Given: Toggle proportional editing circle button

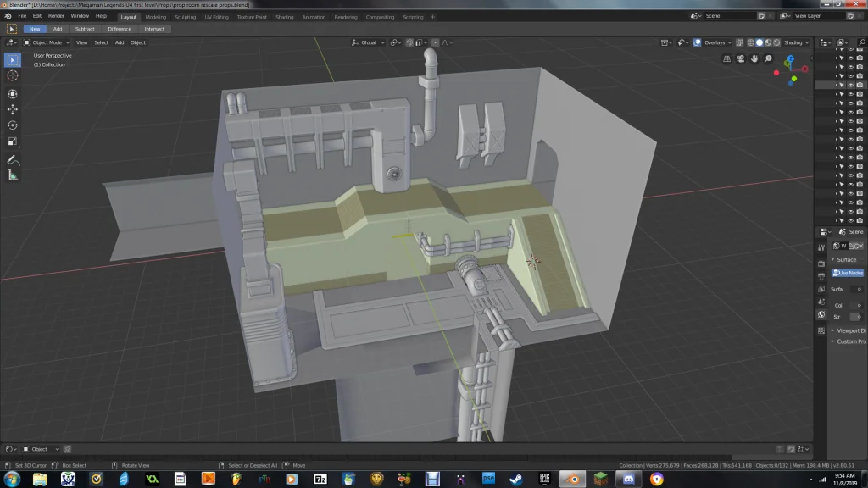Looking at the screenshot, I should (x=436, y=42).
